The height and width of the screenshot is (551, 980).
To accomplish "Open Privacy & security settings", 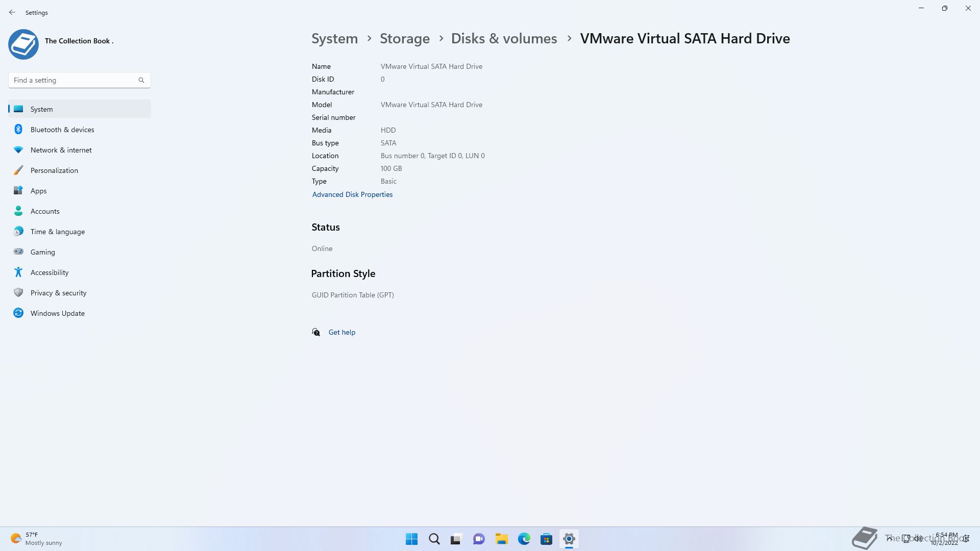I will click(x=59, y=293).
